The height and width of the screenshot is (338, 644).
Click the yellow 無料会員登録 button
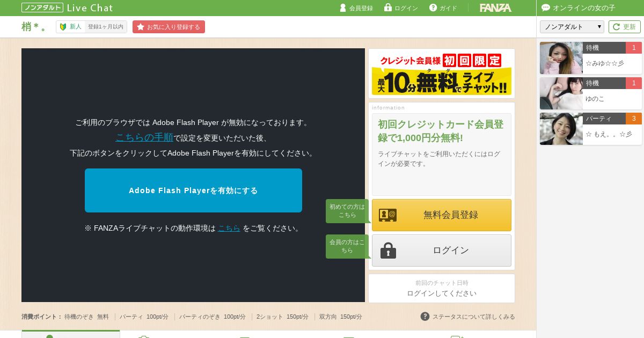442,215
